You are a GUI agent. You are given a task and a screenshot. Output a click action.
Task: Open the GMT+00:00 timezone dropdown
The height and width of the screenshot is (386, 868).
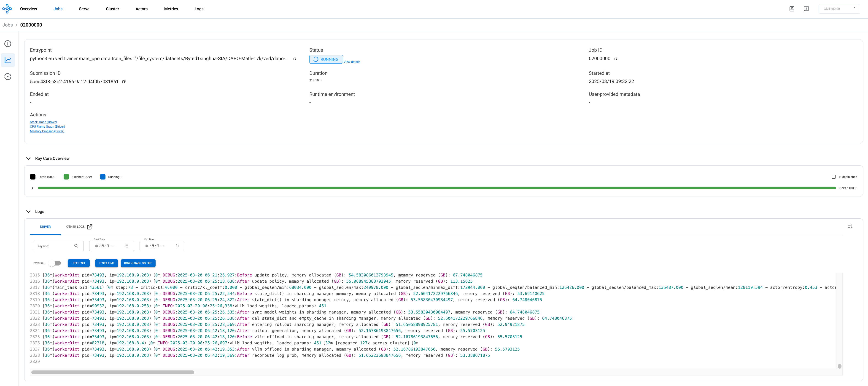click(x=839, y=9)
